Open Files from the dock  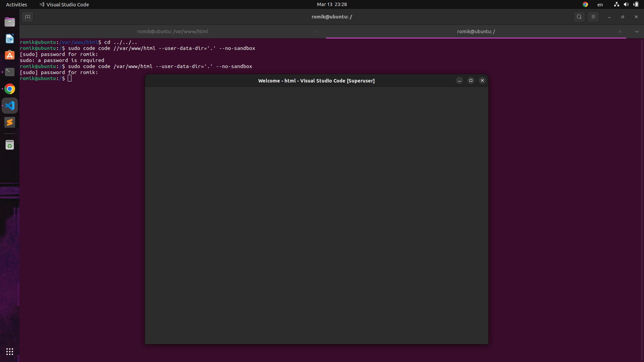click(x=10, y=22)
